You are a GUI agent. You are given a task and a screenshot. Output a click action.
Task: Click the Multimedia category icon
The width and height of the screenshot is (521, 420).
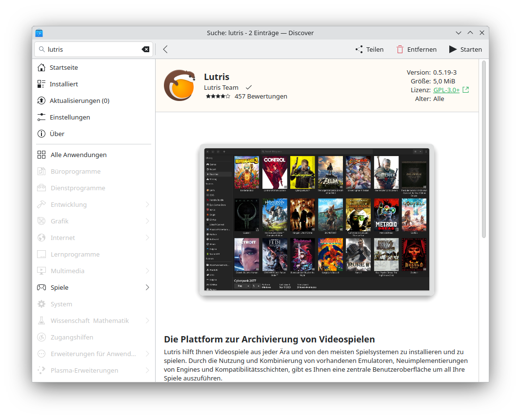click(41, 271)
